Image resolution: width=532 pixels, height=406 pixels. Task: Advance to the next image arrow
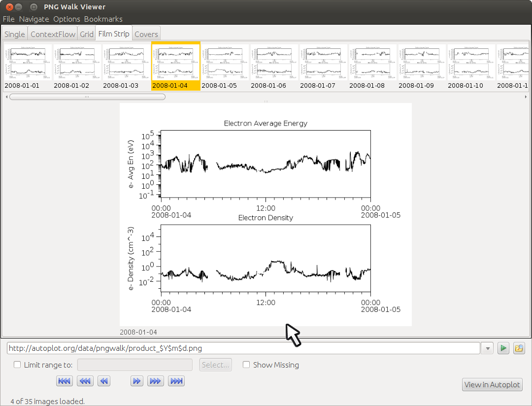(x=137, y=381)
